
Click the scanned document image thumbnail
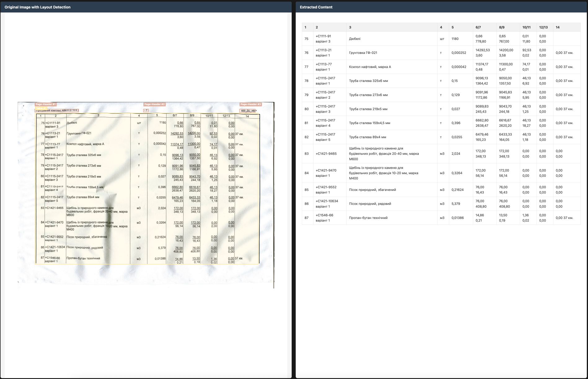[x=146, y=195]
